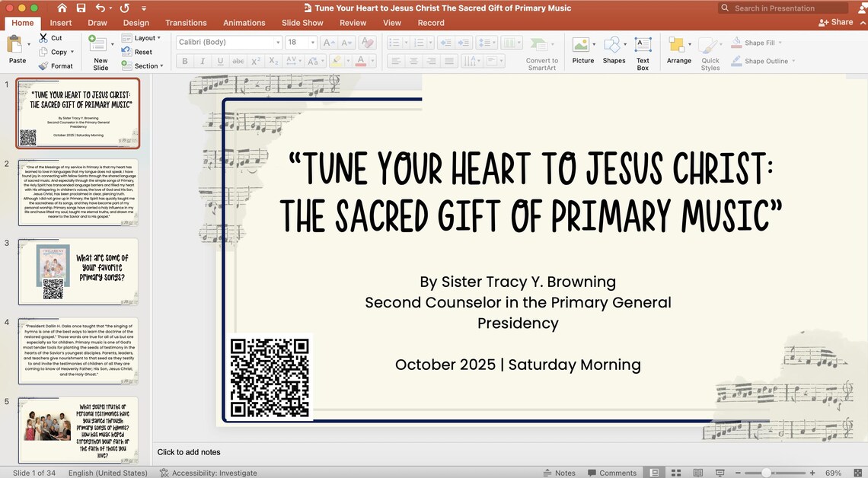The height and width of the screenshot is (478, 868).
Task: Click the Redo arrow icon
Action: pyautogui.click(x=125, y=8)
